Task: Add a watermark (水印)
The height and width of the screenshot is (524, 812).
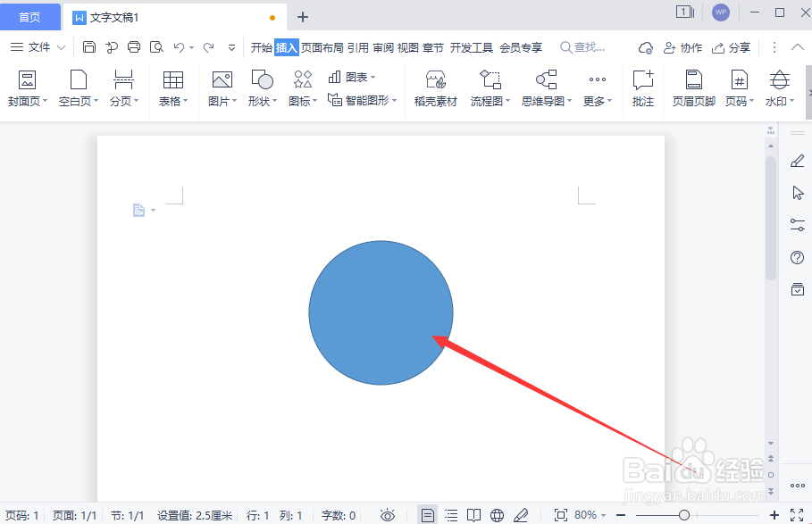Action: [x=779, y=88]
